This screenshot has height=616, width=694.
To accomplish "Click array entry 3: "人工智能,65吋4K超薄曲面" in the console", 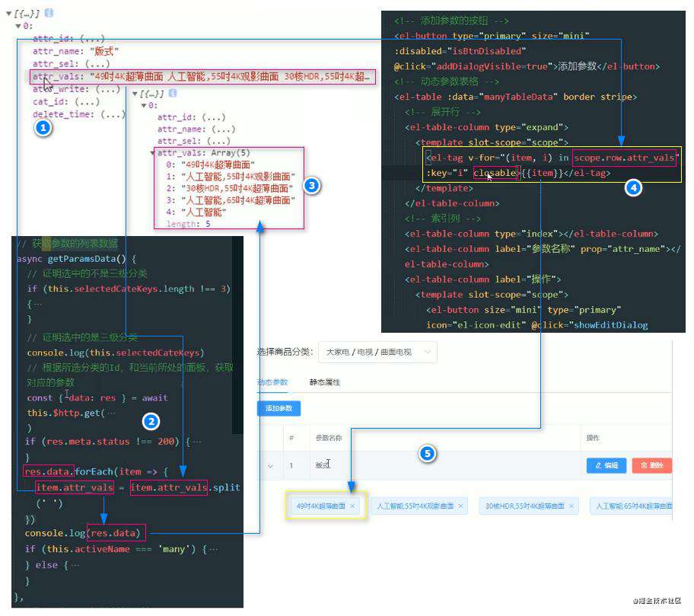I will point(231,200).
